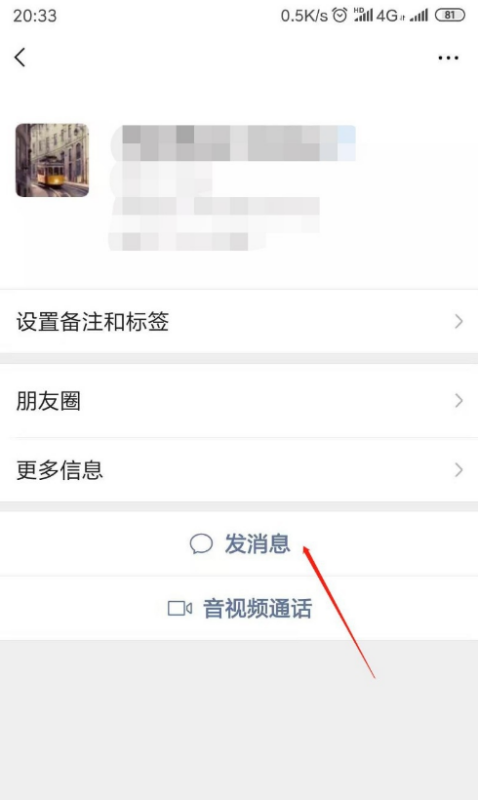Tap the blurred contact name at top
The width and height of the screenshot is (478, 800).
[x=233, y=143]
